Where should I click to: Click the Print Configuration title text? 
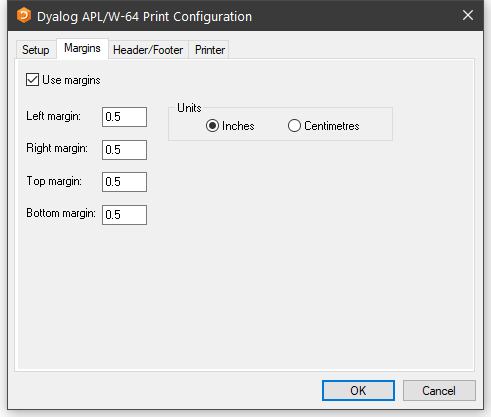(144, 17)
